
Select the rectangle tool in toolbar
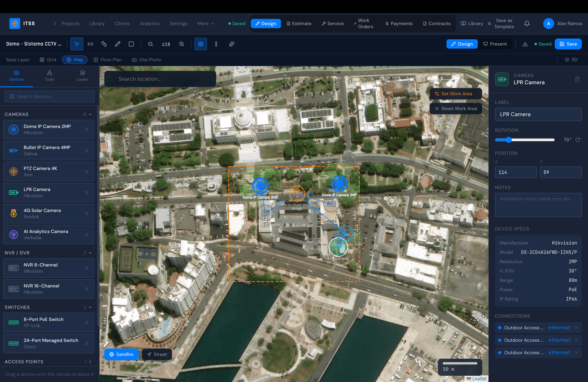click(131, 44)
